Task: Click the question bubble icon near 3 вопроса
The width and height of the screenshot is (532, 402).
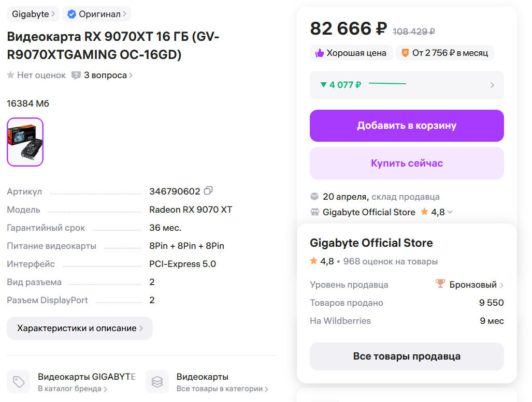Action: click(76, 75)
